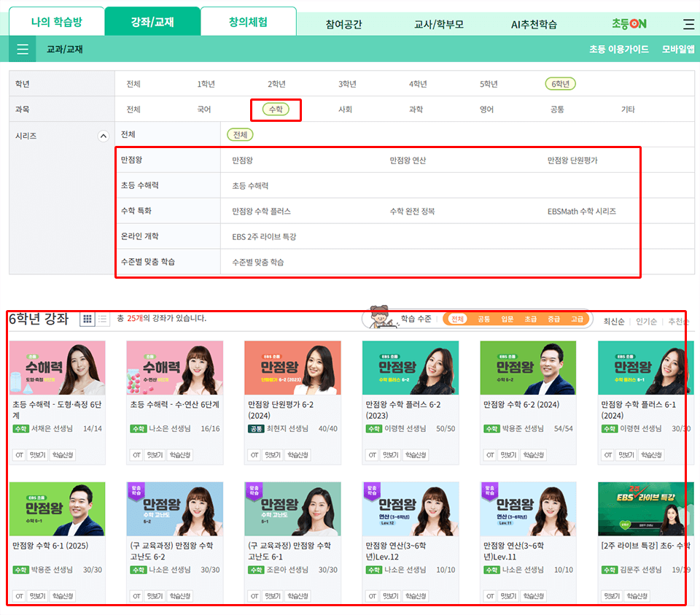Click OT for 만점왕 수학 6-1 (2025)
This screenshot has width=700, height=615.
pos(19,596)
